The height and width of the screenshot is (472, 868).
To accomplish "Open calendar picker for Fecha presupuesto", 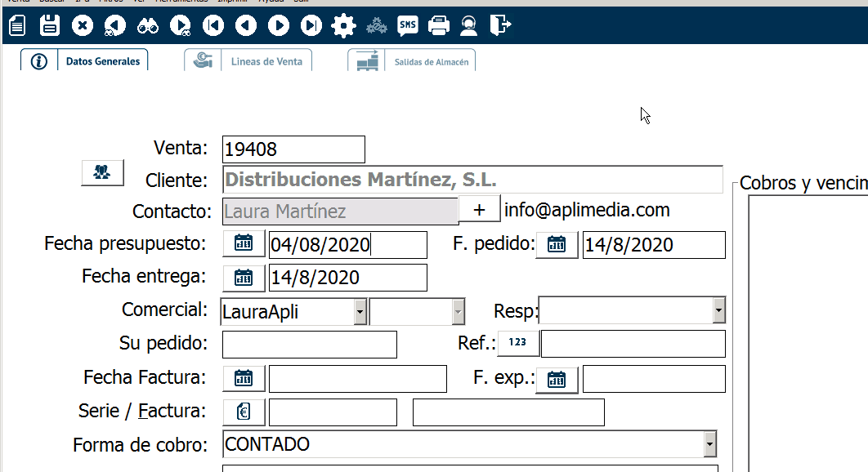I will [244, 244].
